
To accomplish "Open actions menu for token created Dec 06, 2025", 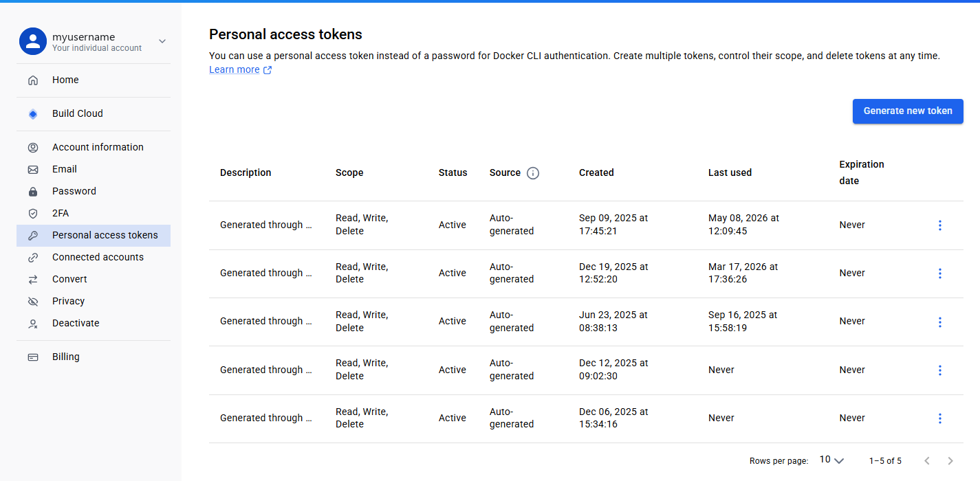I will click(940, 418).
